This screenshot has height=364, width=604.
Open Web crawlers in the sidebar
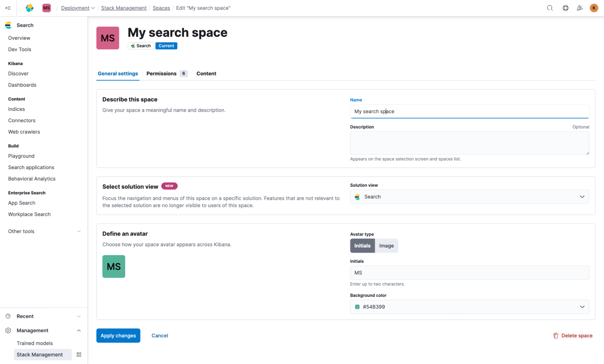24,132
